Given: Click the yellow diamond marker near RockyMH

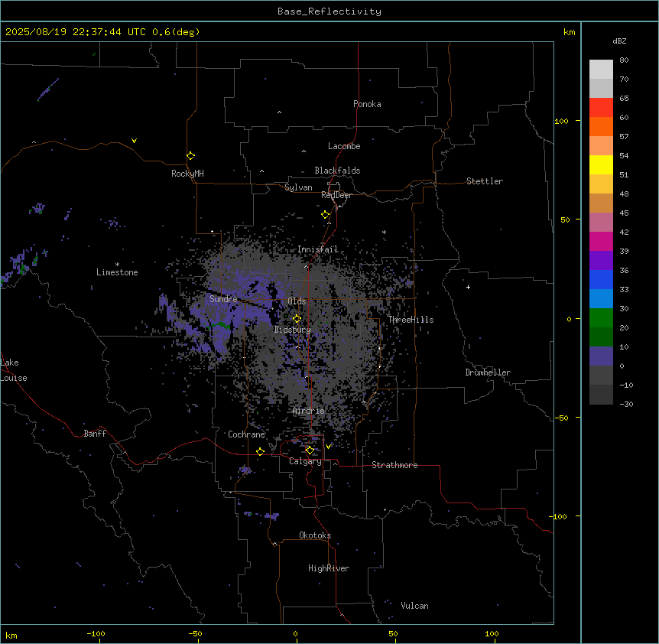Looking at the screenshot, I should (190, 155).
